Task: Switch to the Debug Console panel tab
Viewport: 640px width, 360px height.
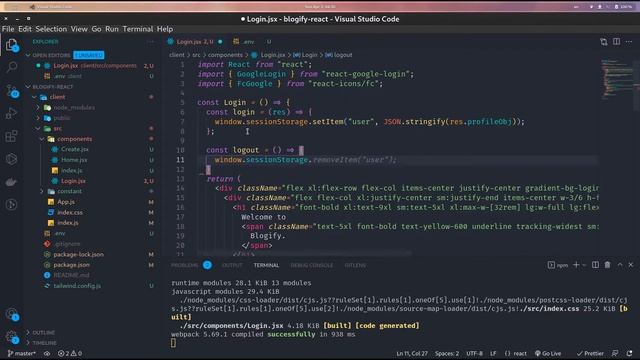Action: pos(311,265)
